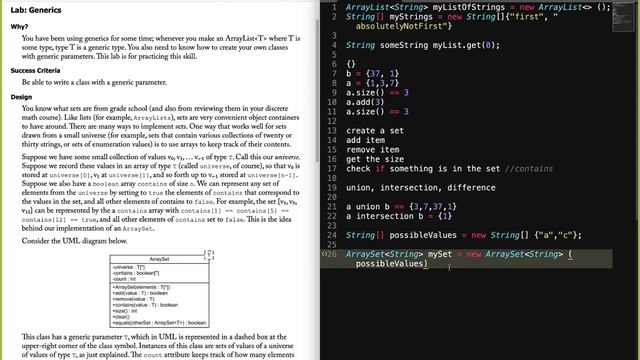Click line number 4 in the gutter
Screen dimensions: 640x360
tap(334, 45)
